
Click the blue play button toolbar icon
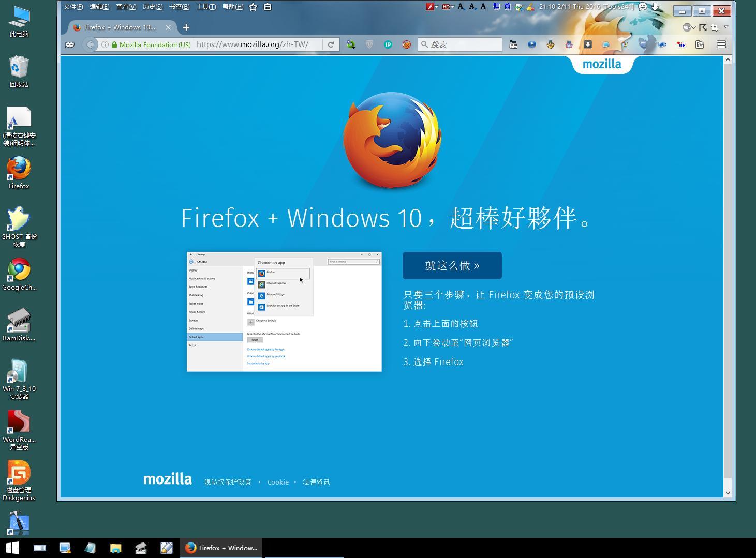532,44
